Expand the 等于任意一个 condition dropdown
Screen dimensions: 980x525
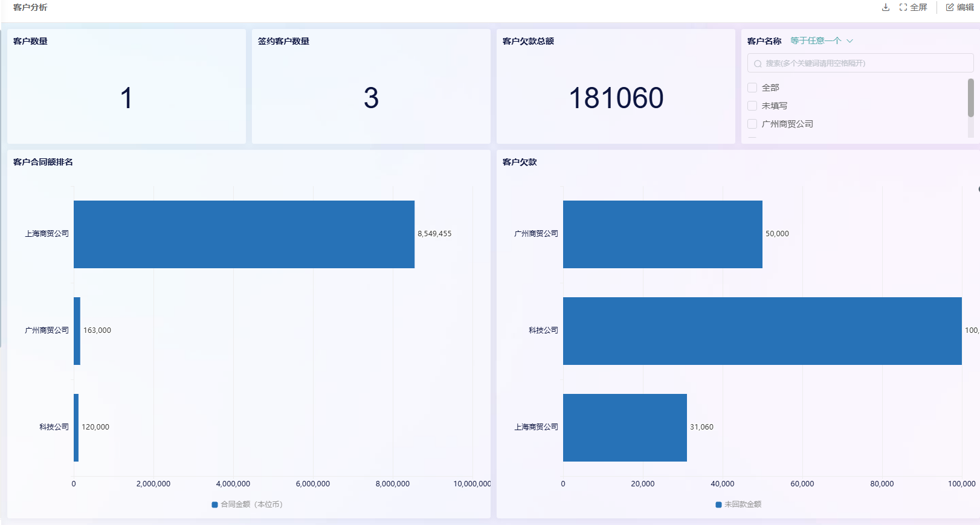[x=821, y=41]
